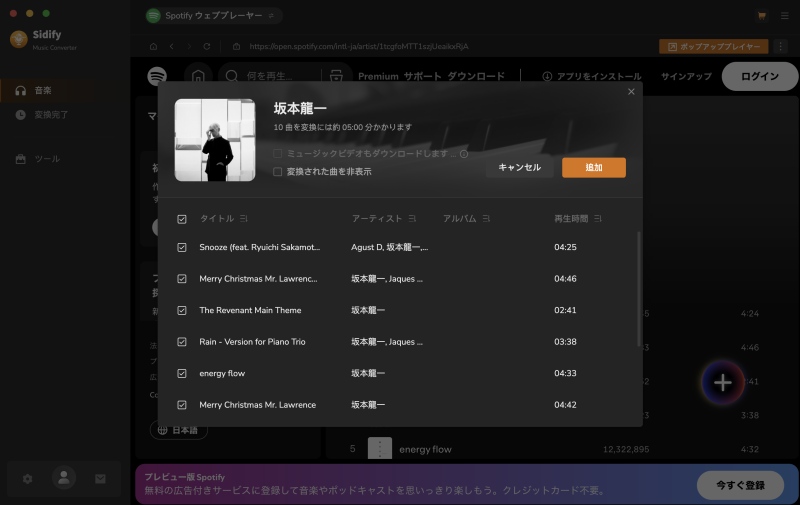Click the shopping cart icon
This screenshot has width=800, height=505.
(x=761, y=16)
